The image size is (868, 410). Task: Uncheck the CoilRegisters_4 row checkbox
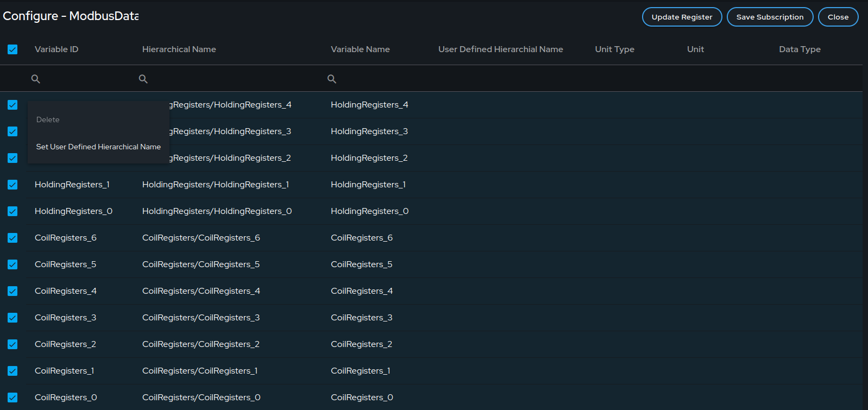12,291
